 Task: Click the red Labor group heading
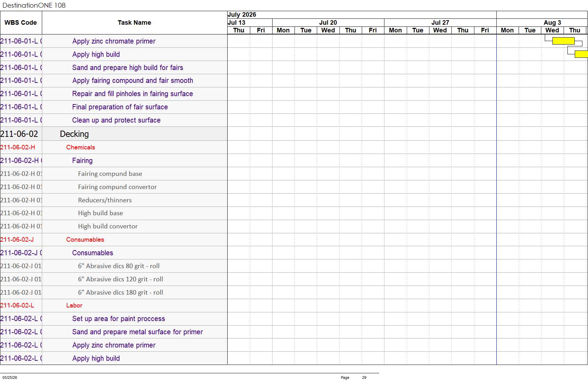74,305
